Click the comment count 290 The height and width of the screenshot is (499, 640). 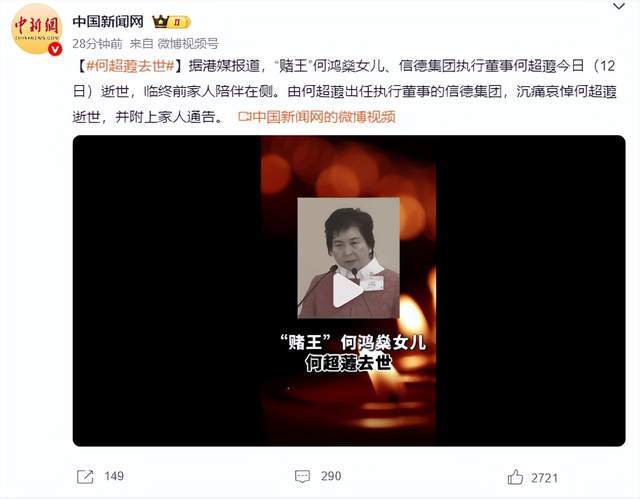pyautogui.click(x=331, y=476)
